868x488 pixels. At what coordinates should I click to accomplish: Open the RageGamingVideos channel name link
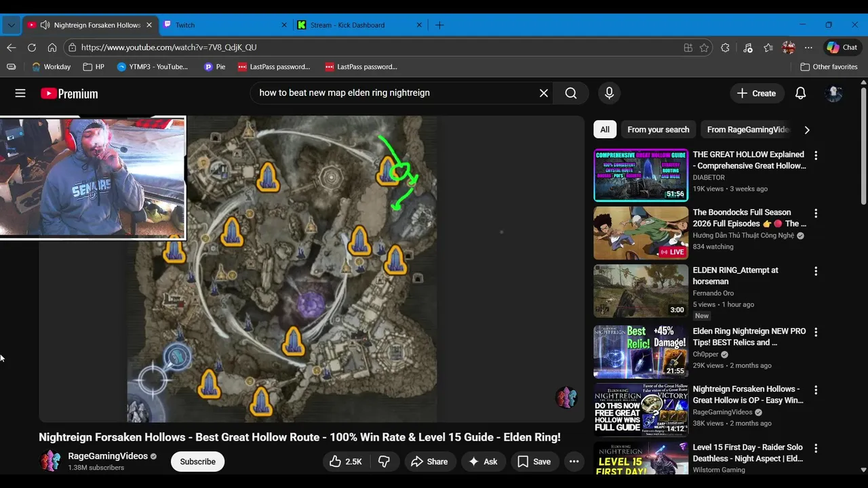point(108,456)
